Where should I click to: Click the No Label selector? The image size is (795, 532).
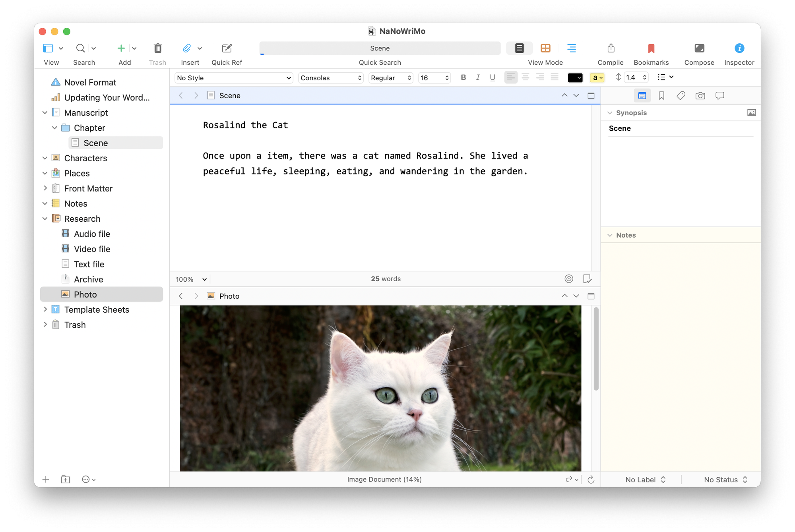pos(645,480)
